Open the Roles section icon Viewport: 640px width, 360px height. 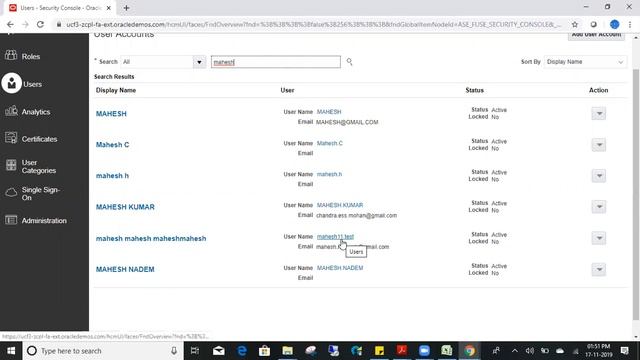pos(11,56)
